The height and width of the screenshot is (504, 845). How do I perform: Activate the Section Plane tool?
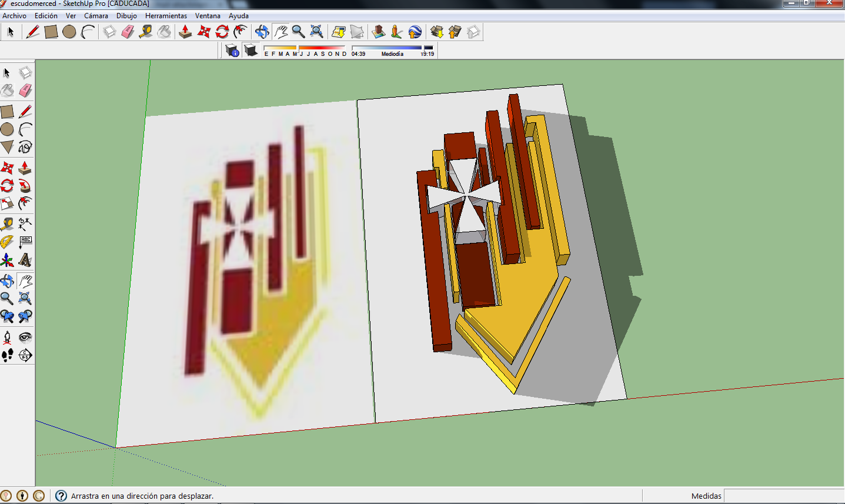(25, 355)
